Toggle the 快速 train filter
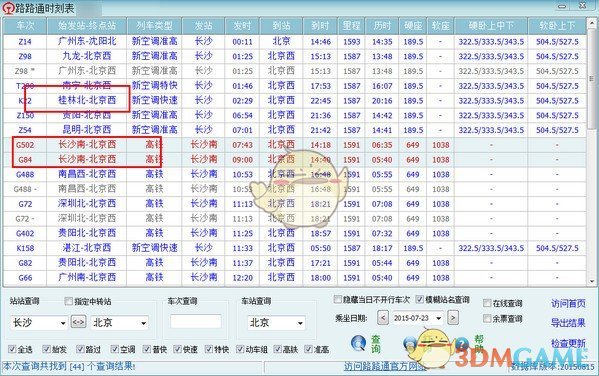Image resolution: width=599 pixels, height=376 pixels. (177, 349)
